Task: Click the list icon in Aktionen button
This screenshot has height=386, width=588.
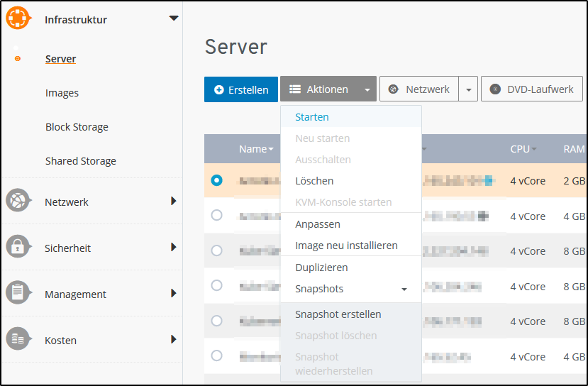Action: point(295,89)
